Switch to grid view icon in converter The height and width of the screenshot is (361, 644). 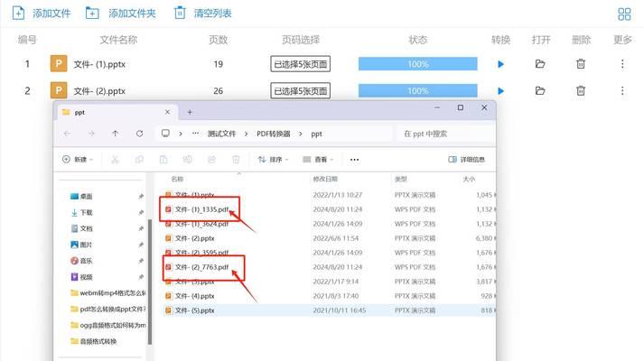click(x=624, y=14)
